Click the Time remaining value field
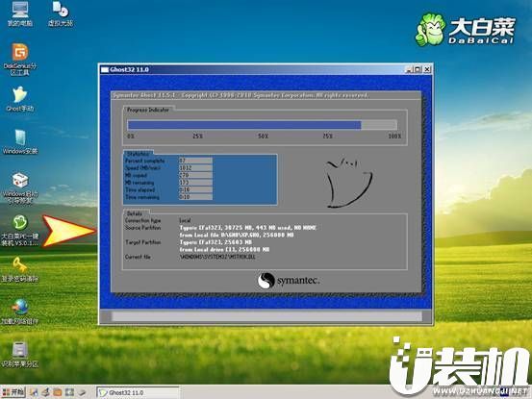Screen dimensions: 532x399 (195, 197)
